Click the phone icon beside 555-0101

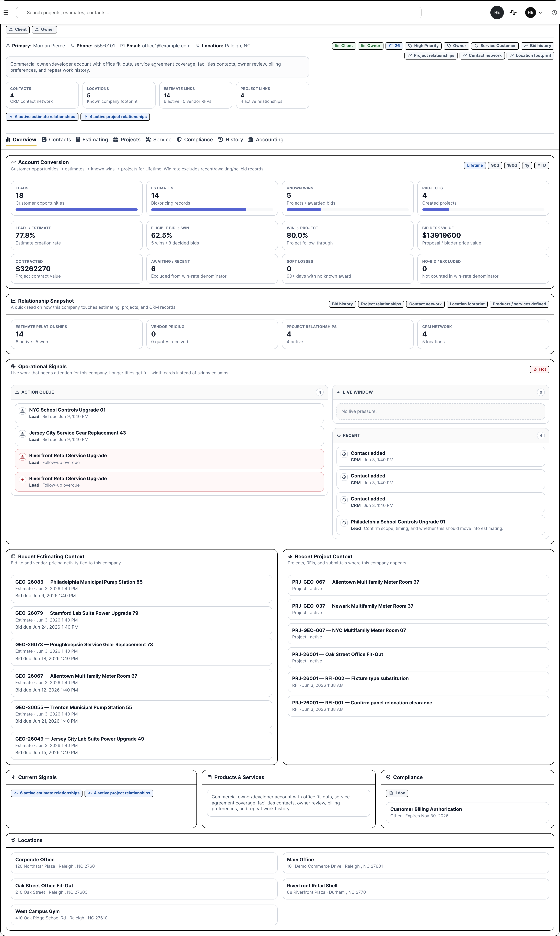coord(73,46)
